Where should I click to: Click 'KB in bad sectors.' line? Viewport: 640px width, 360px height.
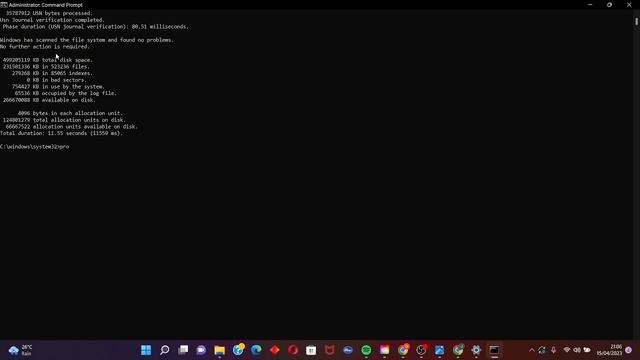coord(56,80)
